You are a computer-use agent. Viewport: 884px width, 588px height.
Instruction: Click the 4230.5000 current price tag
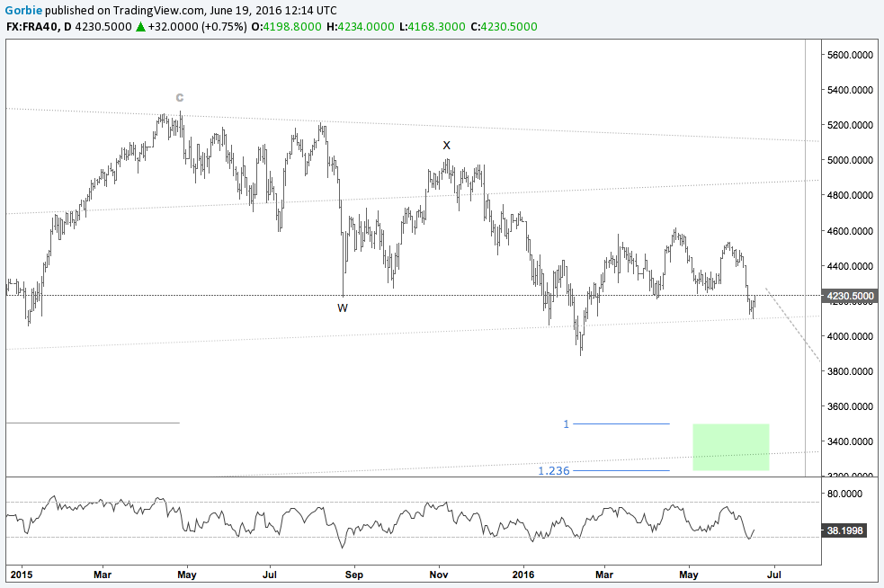pyautogui.click(x=850, y=296)
